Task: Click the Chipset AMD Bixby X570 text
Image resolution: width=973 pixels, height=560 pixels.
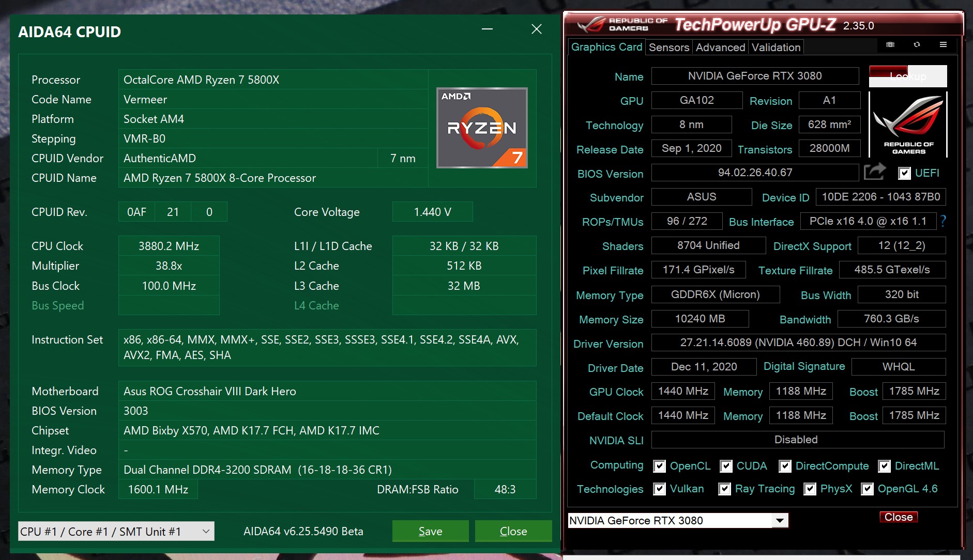Action: pyautogui.click(x=251, y=430)
